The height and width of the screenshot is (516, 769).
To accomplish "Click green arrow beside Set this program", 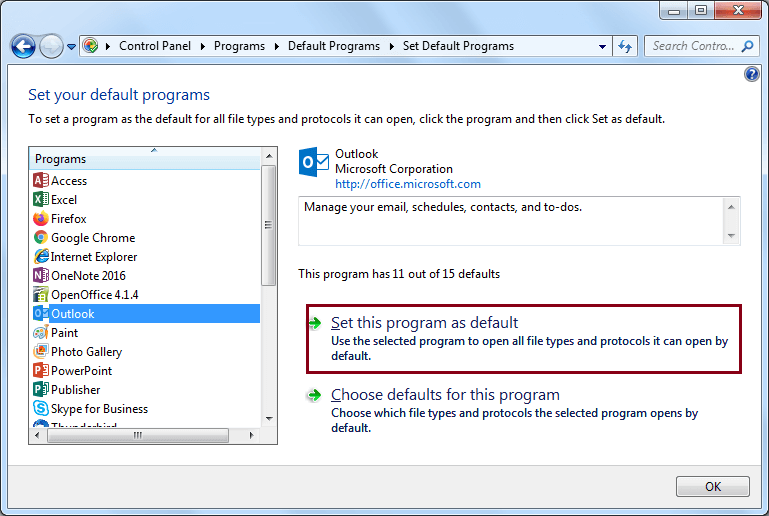I will coord(315,323).
